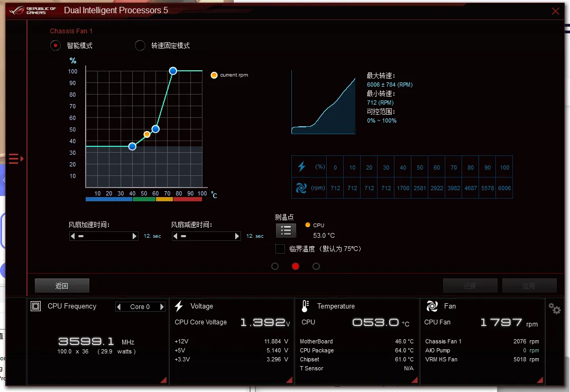Click the middle fan curve point near 50%
Image resolution: width=570 pixels, height=392 pixels.
pos(155,129)
